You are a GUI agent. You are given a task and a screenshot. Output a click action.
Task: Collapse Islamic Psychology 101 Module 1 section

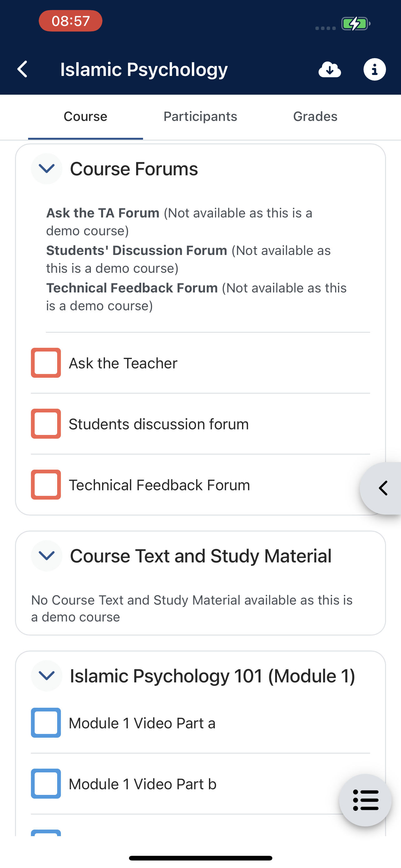point(47,676)
